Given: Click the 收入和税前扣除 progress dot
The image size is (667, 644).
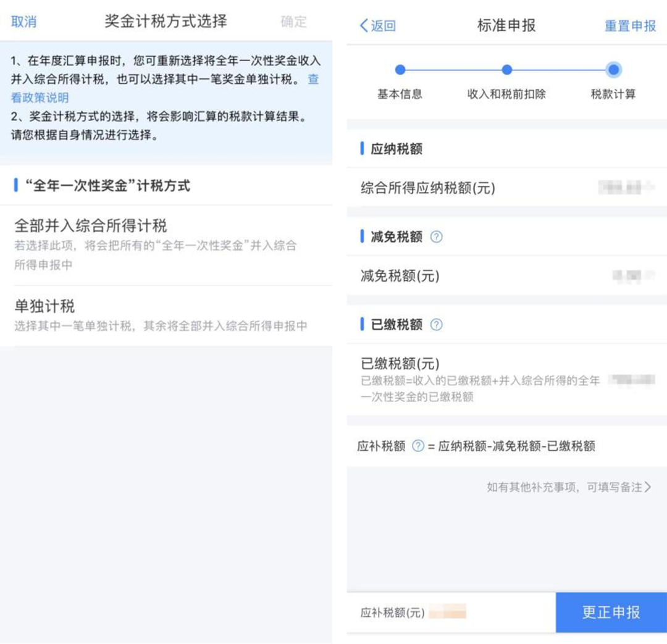Looking at the screenshot, I should coord(507,70).
